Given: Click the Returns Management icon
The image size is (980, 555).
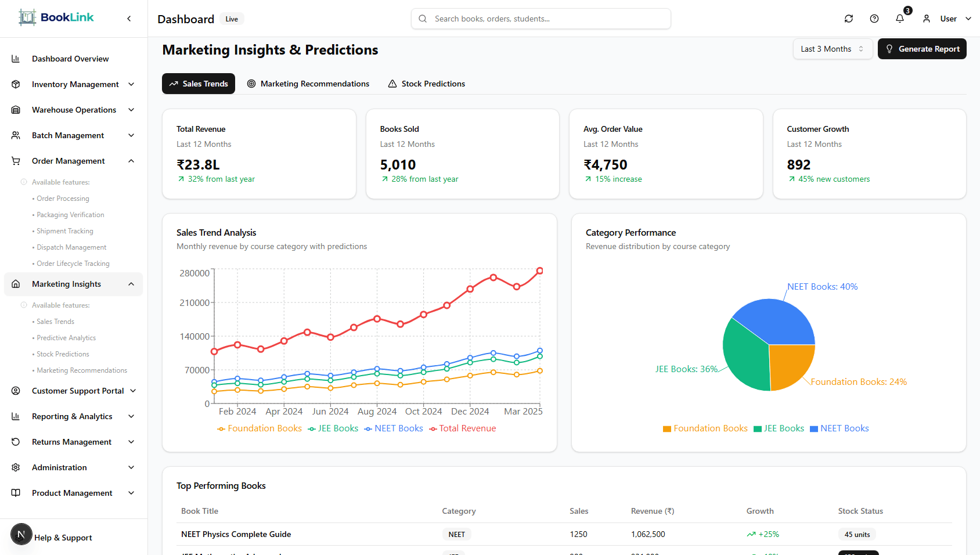Looking at the screenshot, I should tap(16, 442).
